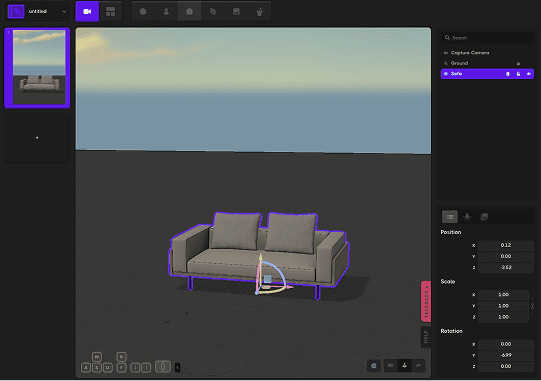Open the pose or rig properties tab

467,217
